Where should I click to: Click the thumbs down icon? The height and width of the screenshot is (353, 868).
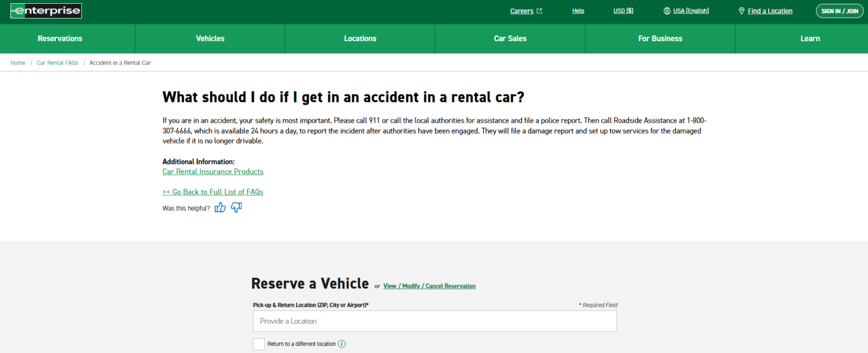click(x=237, y=207)
